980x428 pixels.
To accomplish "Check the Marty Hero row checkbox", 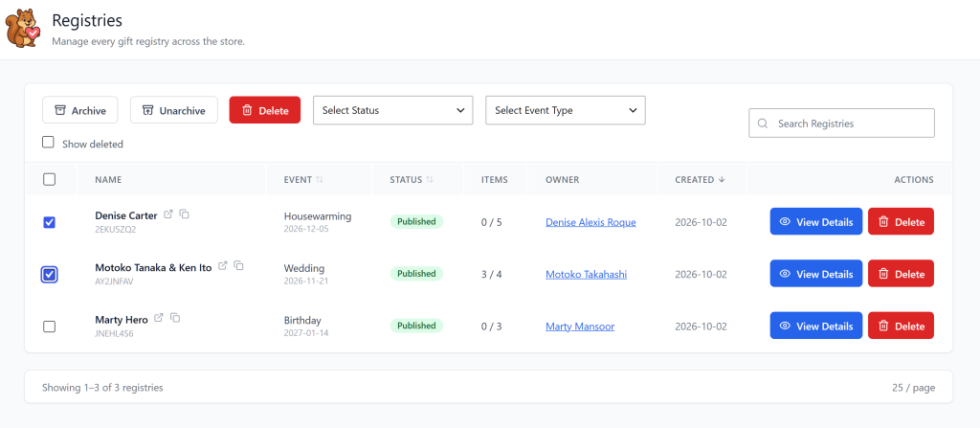I will (50, 326).
